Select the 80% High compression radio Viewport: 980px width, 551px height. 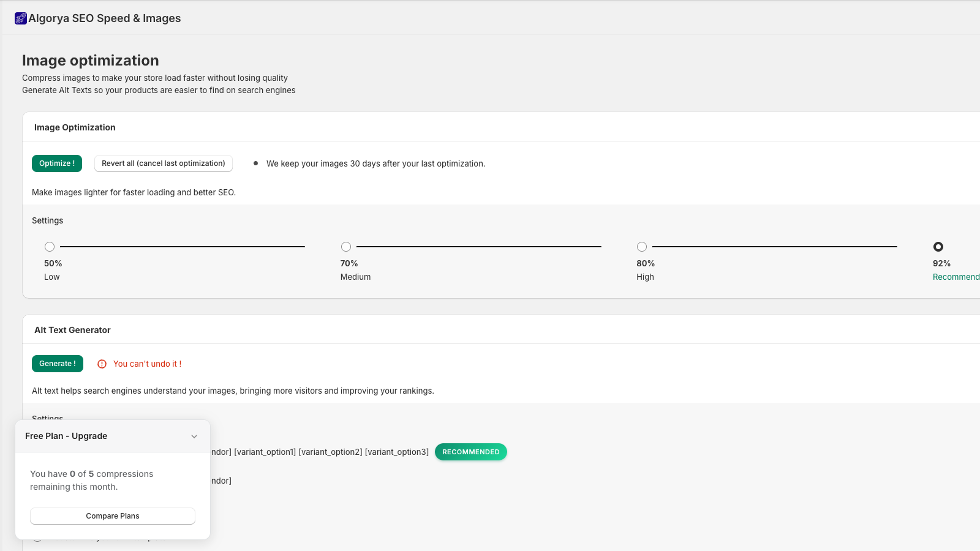coord(642,247)
